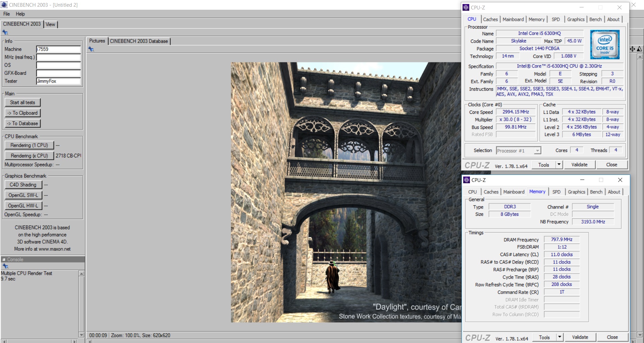The image size is (644, 343).
Task: Click the top CPU-Z window's title bar icon
Action: coord(466,7)
